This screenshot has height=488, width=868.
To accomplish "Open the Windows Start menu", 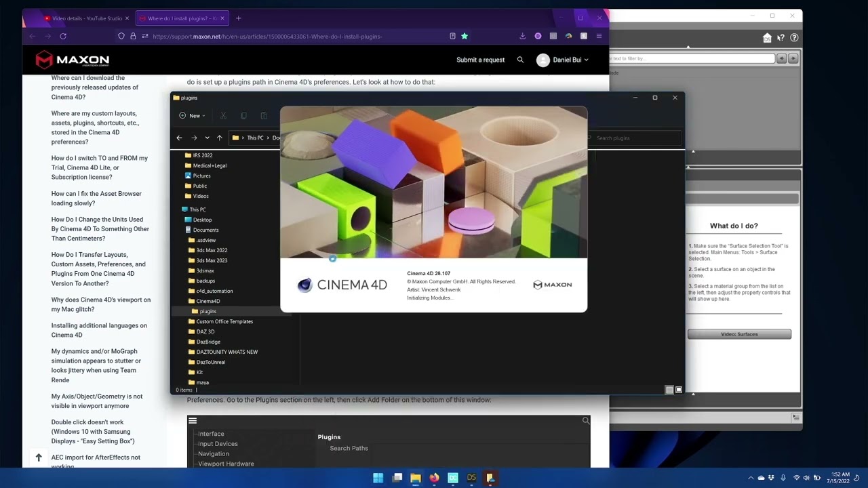I will (x=378, y=478).
